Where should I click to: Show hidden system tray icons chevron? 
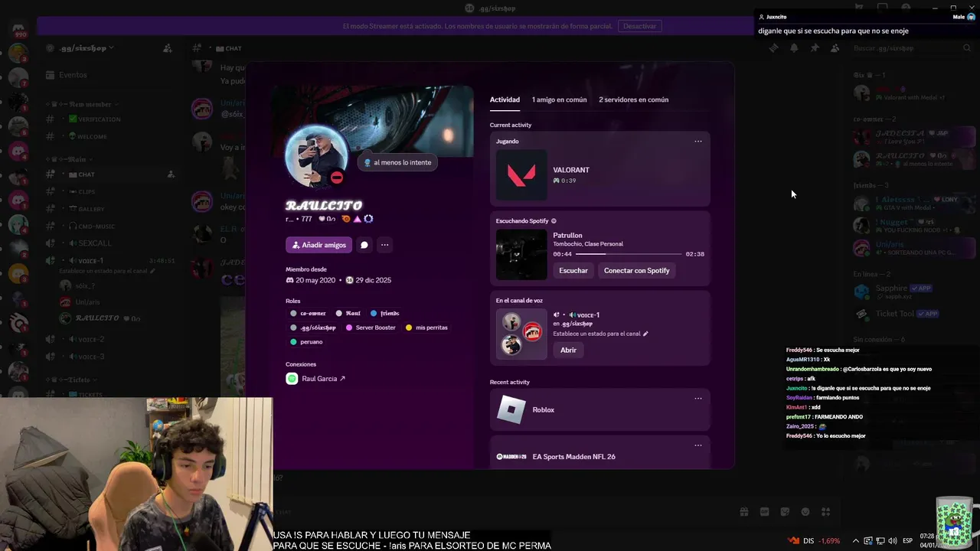[x=855, y=541]
